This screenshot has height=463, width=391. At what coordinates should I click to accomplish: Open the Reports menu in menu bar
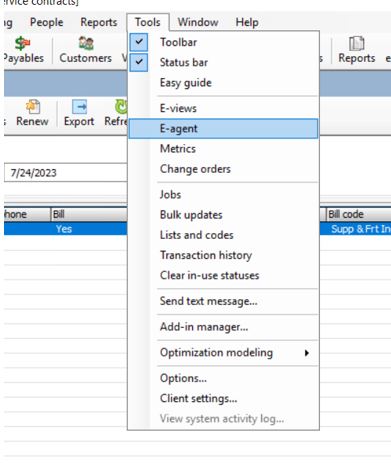point(99,22)
